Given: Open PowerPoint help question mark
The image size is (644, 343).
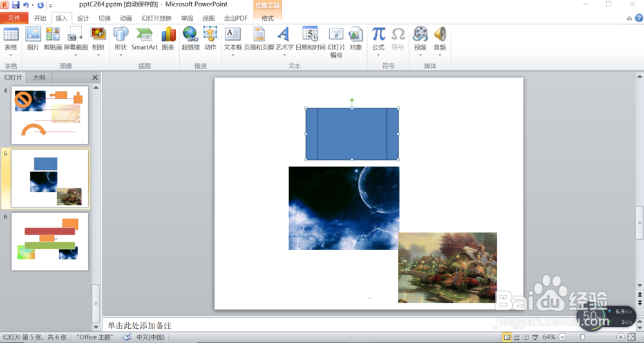Looking at the screenshot, I should click(x=639, y=18).
